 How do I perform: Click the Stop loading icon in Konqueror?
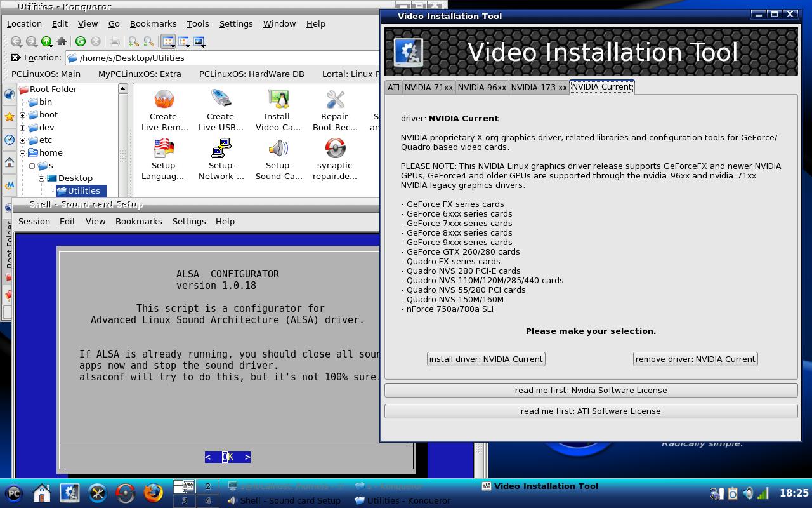[96, 41]
